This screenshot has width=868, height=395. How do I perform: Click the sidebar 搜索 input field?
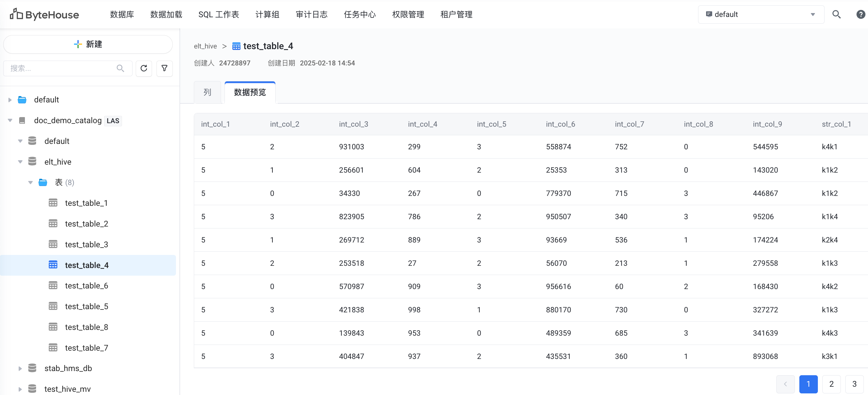click(x=68, y=68)
